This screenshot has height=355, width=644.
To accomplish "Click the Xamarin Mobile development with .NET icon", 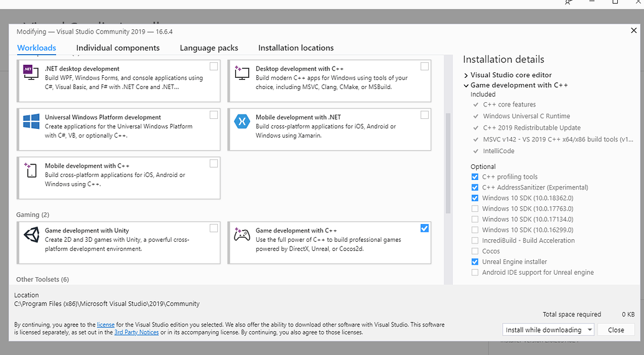I will pos(241,121).
